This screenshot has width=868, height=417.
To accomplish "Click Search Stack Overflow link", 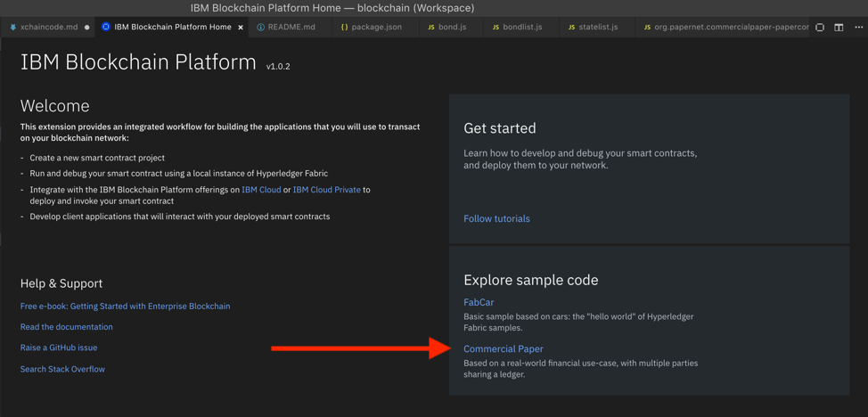I will pyautogui.click(x=62, y=369).
